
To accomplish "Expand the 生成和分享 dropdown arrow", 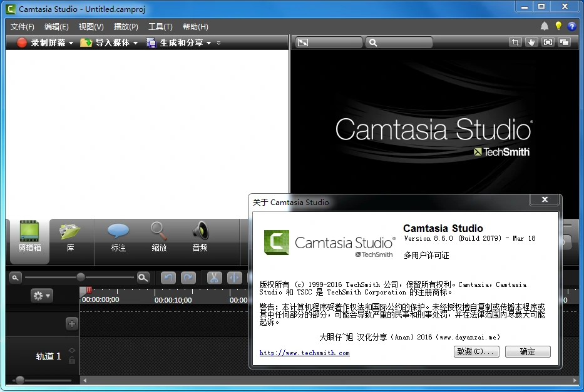I will tap(209, 43).
